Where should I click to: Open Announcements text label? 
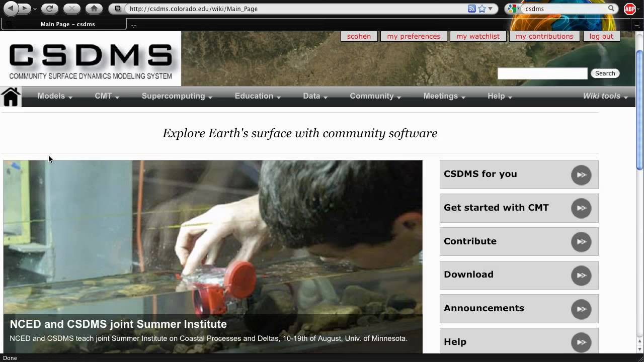tap(484, 308)
